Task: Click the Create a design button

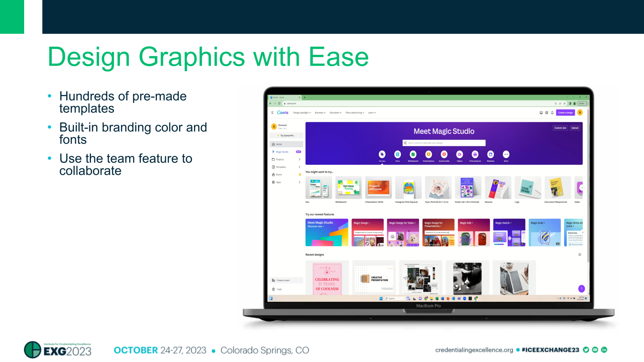Action: [566, 113]
